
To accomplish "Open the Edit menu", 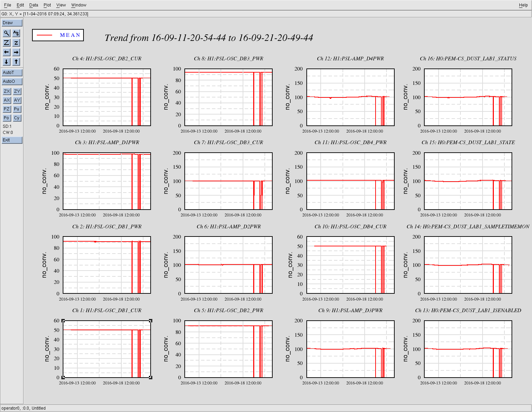I will pos(20,5).
